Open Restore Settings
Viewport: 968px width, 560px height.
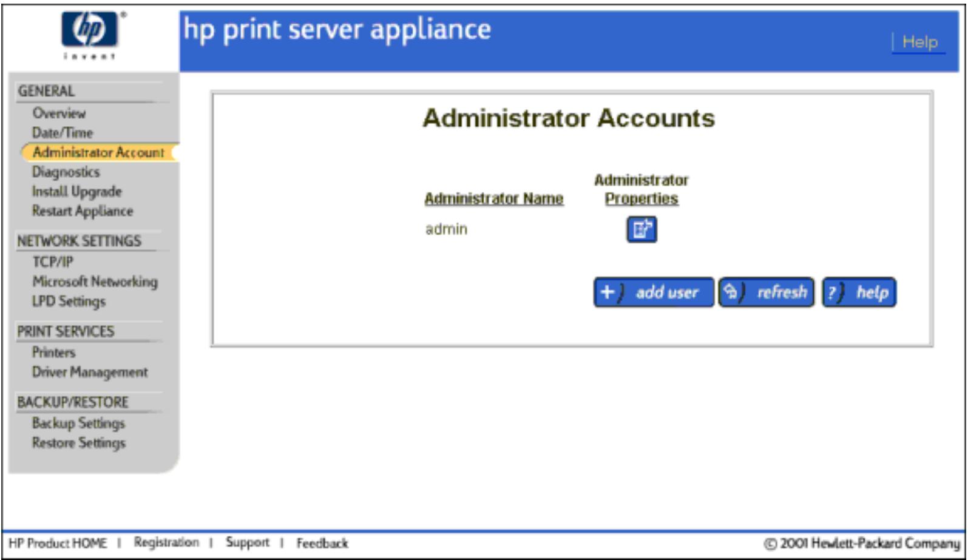[x=79, y=443]
